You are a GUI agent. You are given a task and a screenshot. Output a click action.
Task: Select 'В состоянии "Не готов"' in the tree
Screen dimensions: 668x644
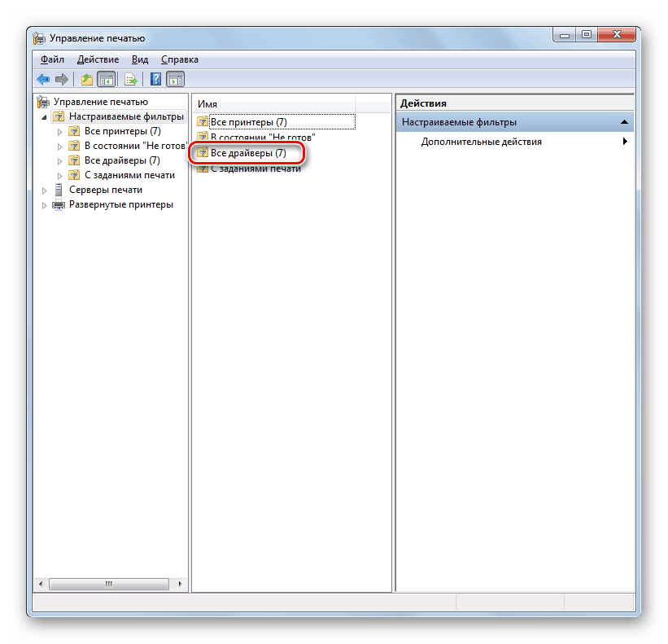pyautogui.click(x=136, y=146)
